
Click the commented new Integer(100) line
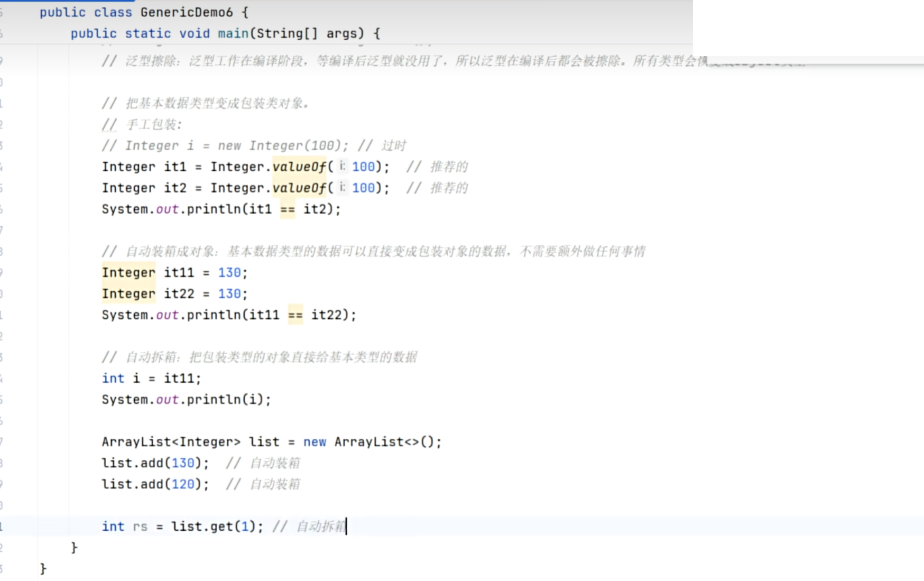(x=254, y=146)
